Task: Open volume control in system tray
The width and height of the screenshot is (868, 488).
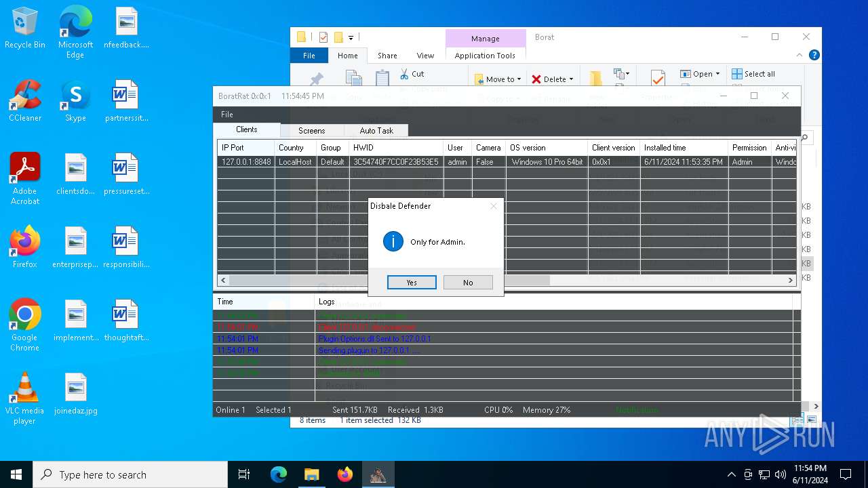Action: (781, 474)
